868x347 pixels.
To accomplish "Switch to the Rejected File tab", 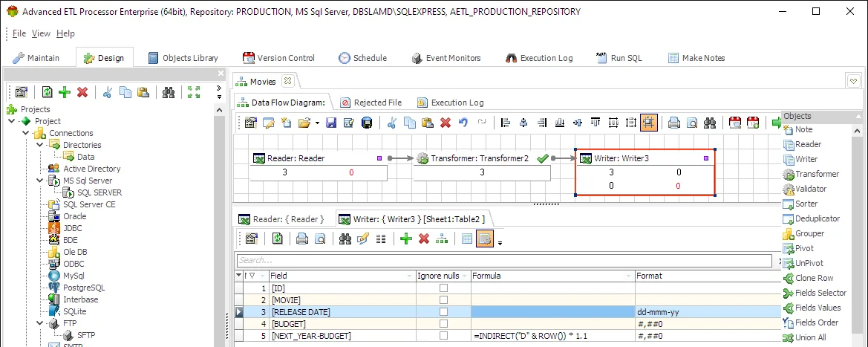I will (371, 103).
